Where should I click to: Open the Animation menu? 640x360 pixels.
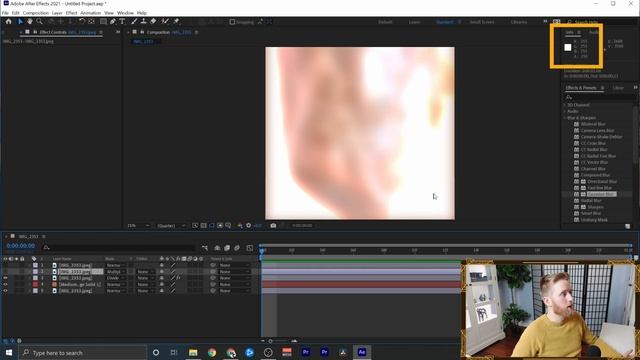pos(90,13)
